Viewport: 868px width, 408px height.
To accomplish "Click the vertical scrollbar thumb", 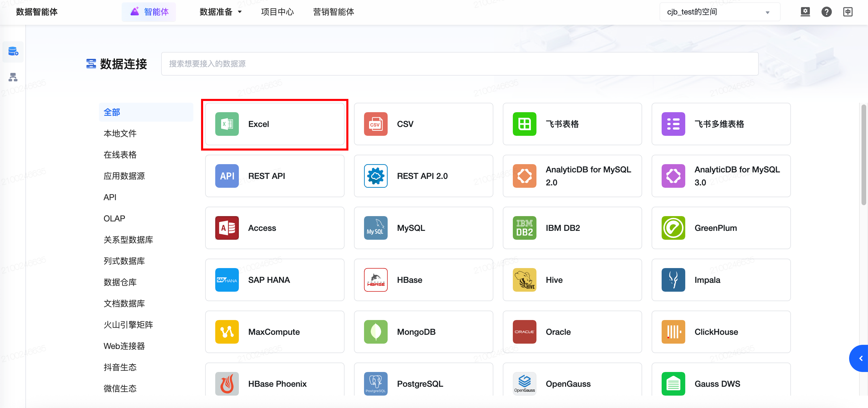I will coord(864,155).
